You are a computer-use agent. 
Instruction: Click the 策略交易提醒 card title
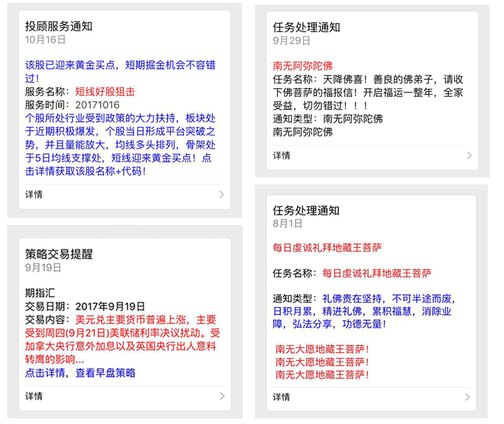pyautogui.click(x=59, y=254)
